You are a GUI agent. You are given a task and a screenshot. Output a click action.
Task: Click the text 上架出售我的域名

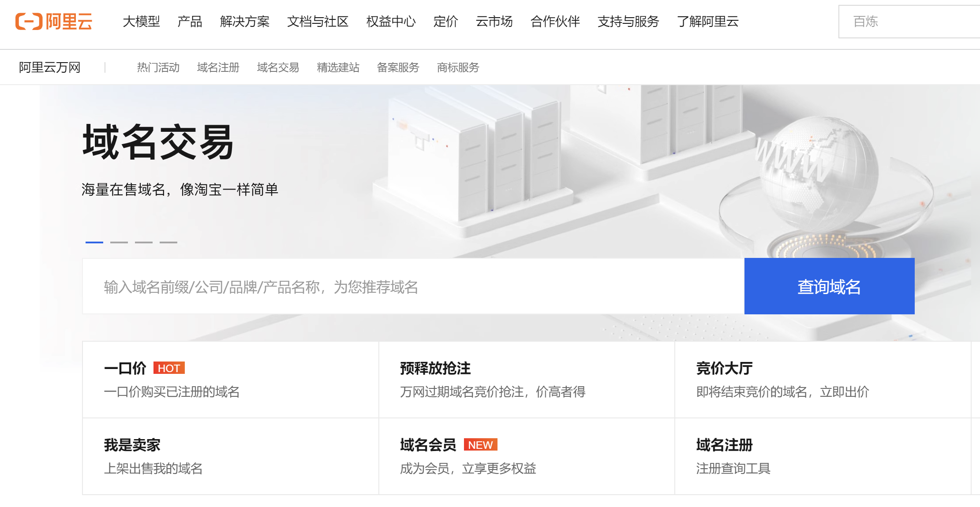click(x=153, y=468)
